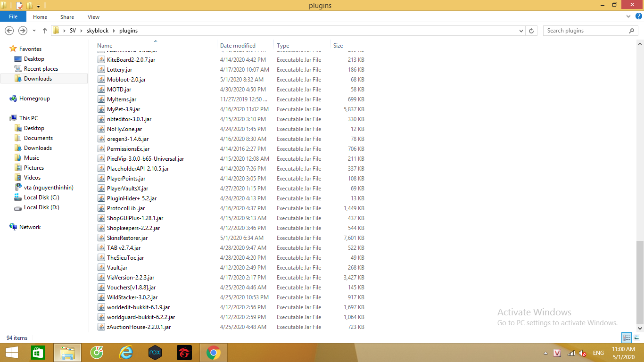Refresh the plugins folder view
The width and height of the screenshot is (644, 362).
click(x=532, y=31)
